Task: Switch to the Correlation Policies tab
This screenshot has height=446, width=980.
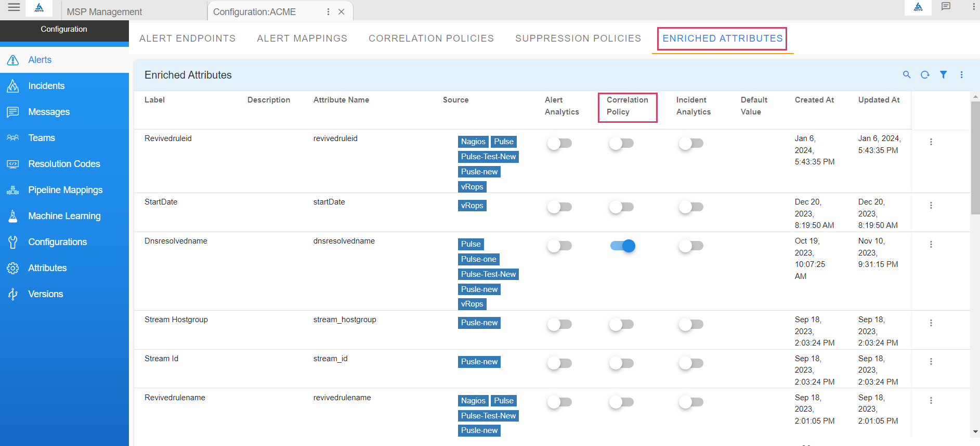Action: click(x=431, y=39)
